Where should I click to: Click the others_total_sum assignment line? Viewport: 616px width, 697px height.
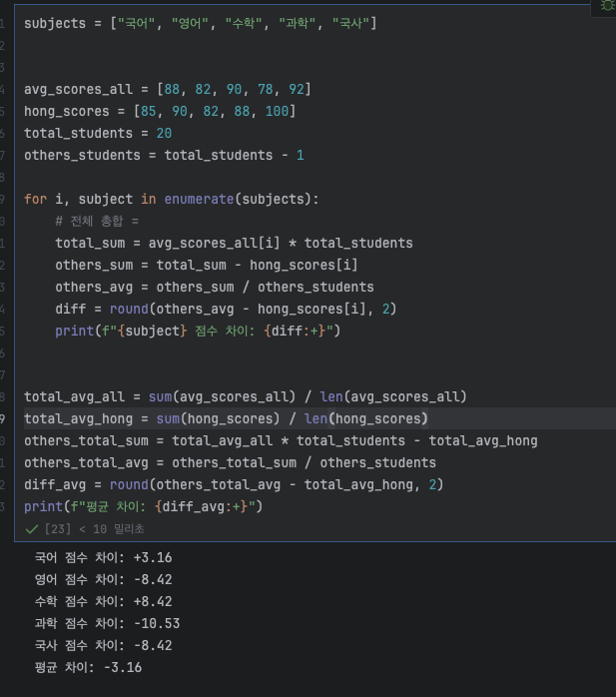pyautogui.click(x=281, y=441)
